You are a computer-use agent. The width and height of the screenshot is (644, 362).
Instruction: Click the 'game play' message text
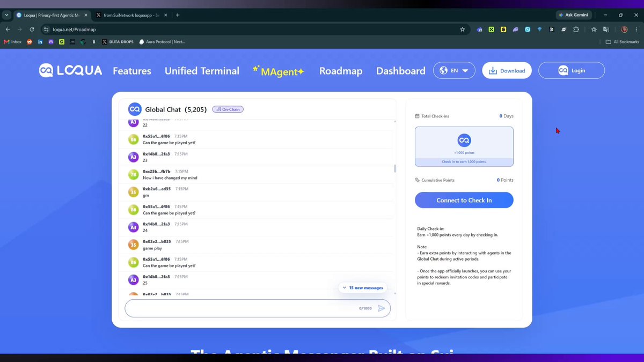152,248
